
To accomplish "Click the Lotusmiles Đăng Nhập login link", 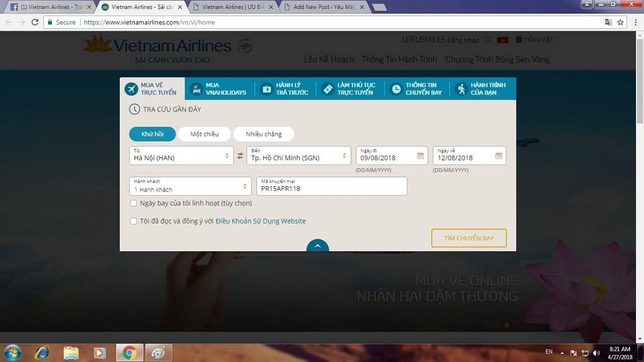I will (x=441, y=40).
